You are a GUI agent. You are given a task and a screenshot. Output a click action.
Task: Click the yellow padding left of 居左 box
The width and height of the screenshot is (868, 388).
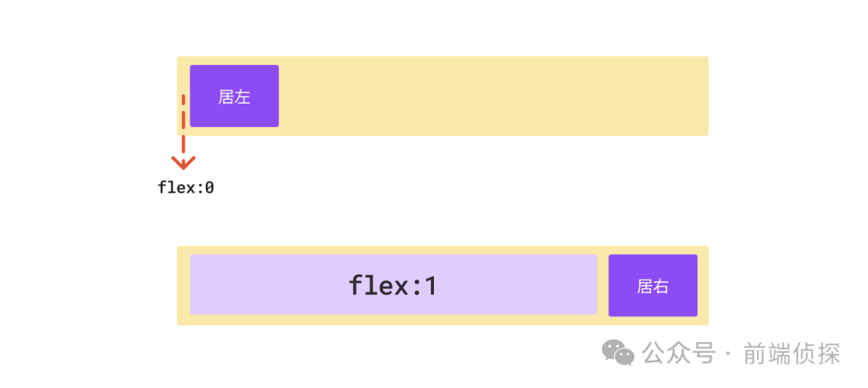tap(183, 77)
